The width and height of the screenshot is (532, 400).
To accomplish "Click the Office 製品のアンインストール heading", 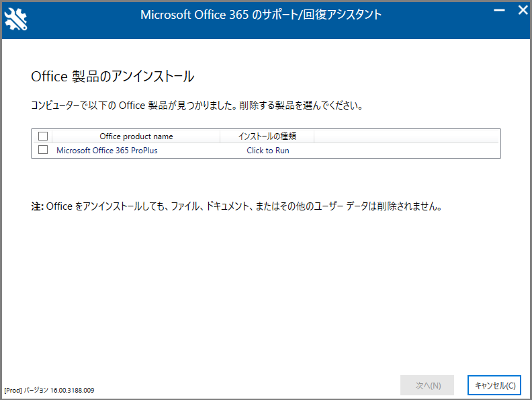I will [113, 77].
